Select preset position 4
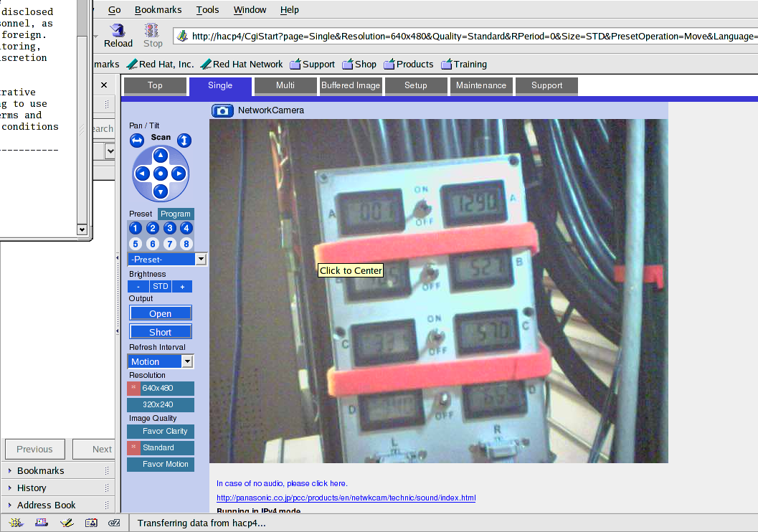Image resolution: width=758 pixels, height=532 pixels. (186, 228)
